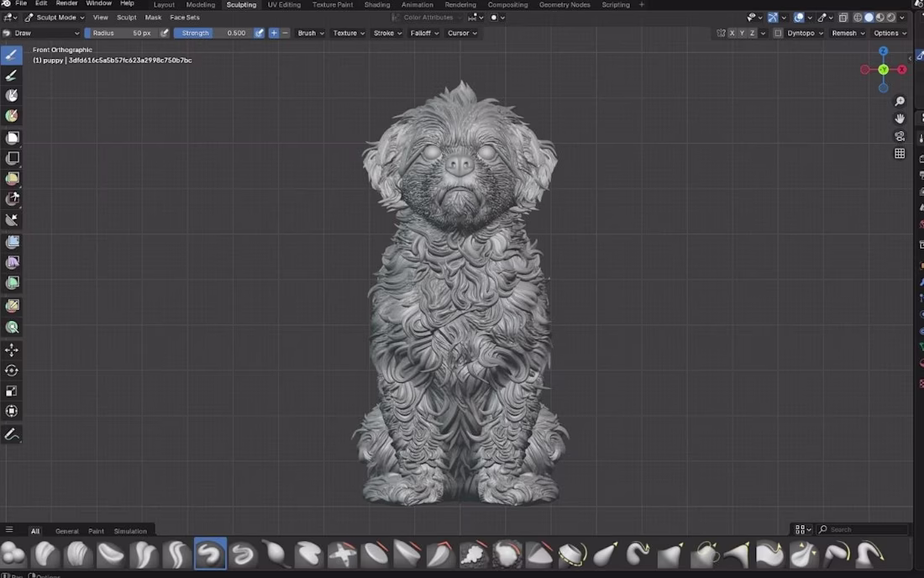Click the brush shelf Search field
Screen dimensions: 924x578
[x=863, y=529]
